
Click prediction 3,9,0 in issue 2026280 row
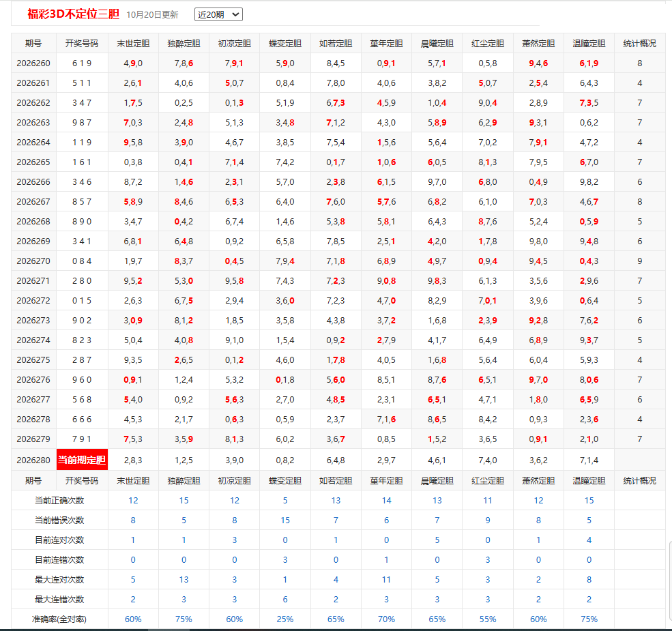[x=235, y=460]
